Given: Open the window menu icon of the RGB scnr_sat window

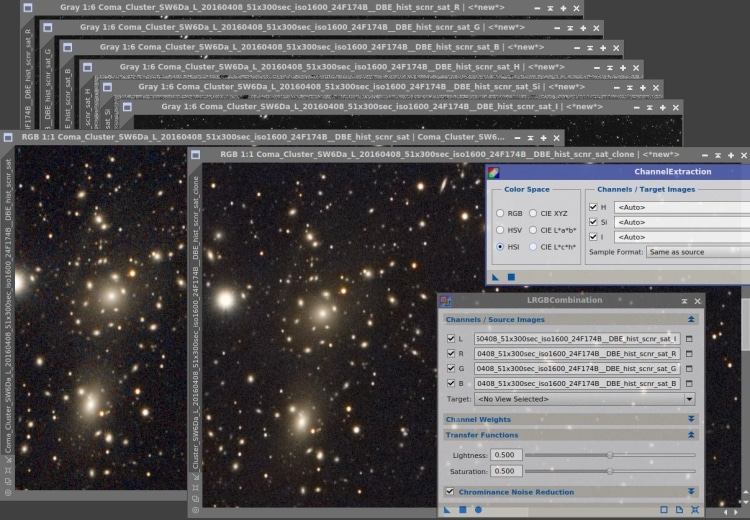Looking at the screenshot, I should pos(8,137).
